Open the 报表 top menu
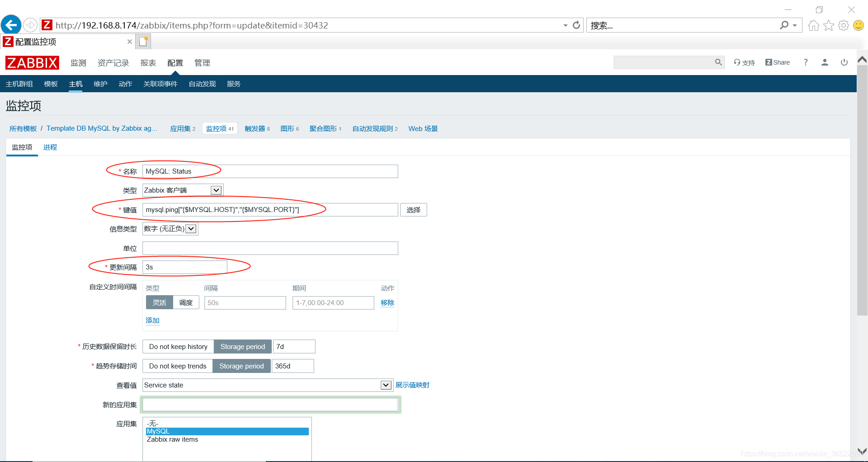This screenshot has height=462, width=868. [148, 63]
